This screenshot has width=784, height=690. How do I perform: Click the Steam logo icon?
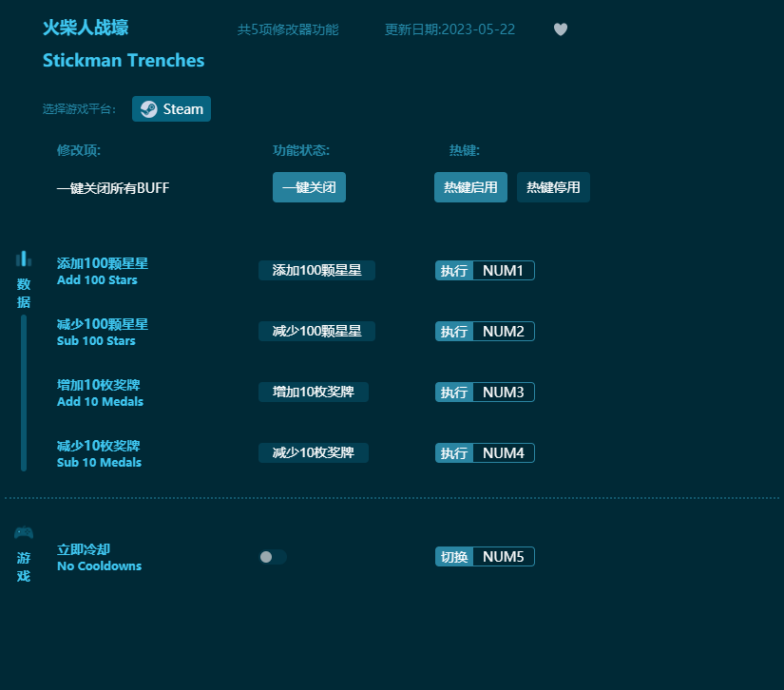[x=147, y=108]
